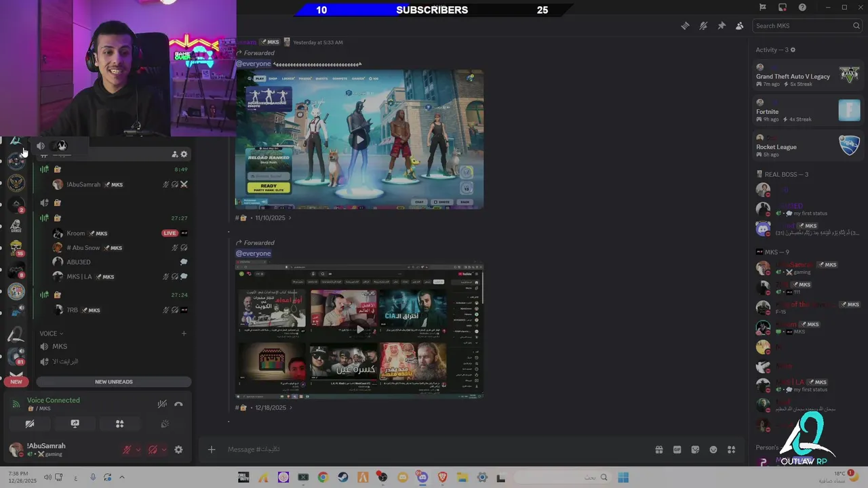Viewport: 868px width, 488px height.
Task: Show hidden system tray icons chevron
Action: (x=122, y=477)
